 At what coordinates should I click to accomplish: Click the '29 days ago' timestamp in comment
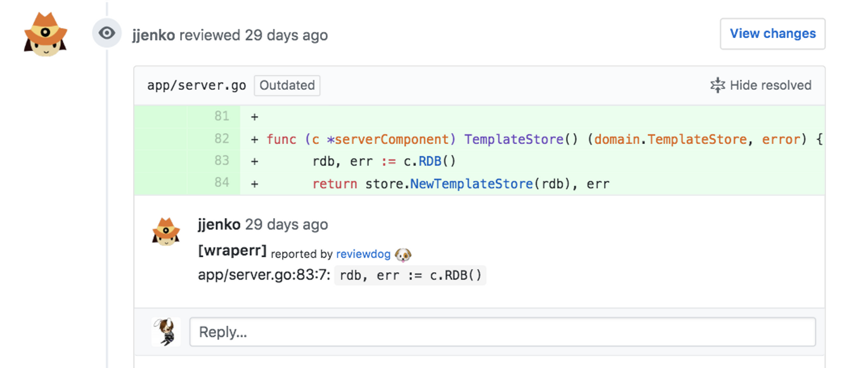(x=287, y=225)
